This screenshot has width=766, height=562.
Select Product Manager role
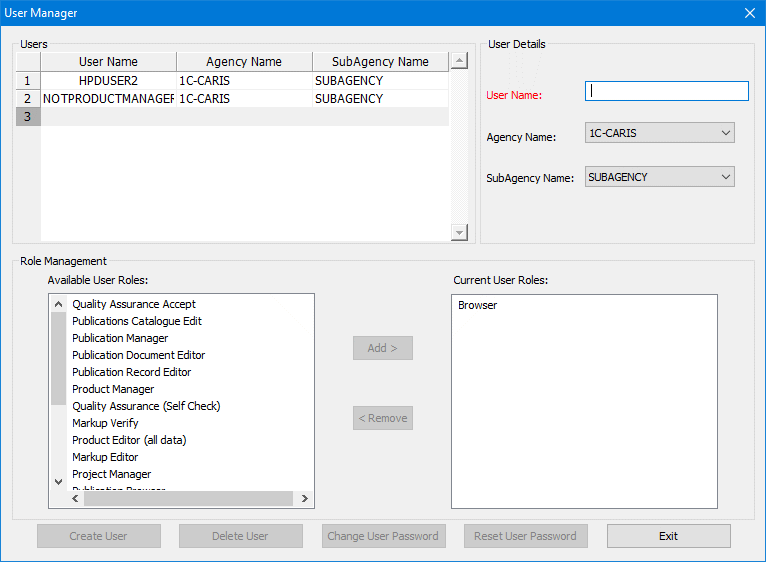coord(113,389)
